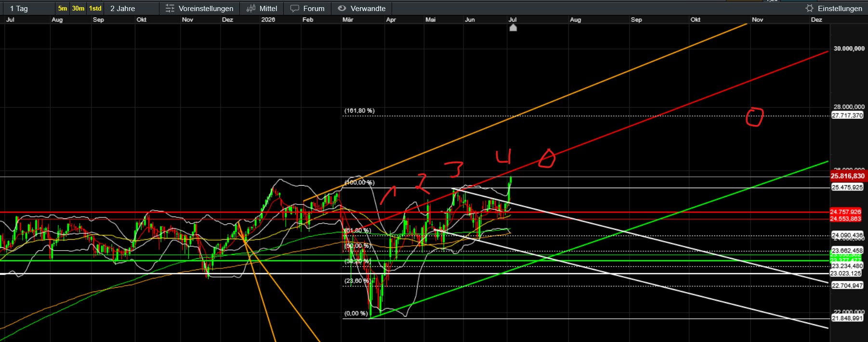Open Einstellungen via the gear icon
The height and width of the screenshot is (342, 868).
[x=809, y=8]
